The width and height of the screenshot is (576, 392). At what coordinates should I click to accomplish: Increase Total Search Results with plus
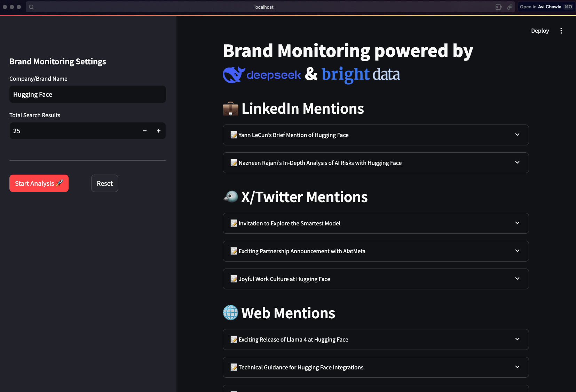click(x=159, y=131)
